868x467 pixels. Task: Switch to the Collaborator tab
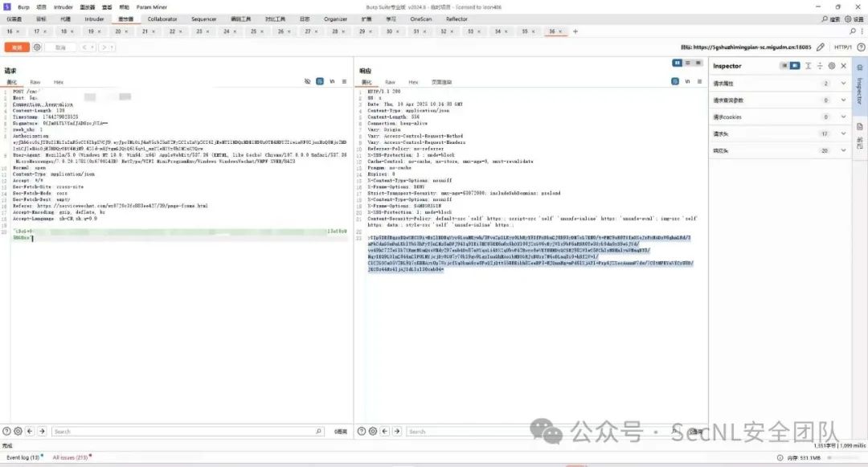coord(162,18)
